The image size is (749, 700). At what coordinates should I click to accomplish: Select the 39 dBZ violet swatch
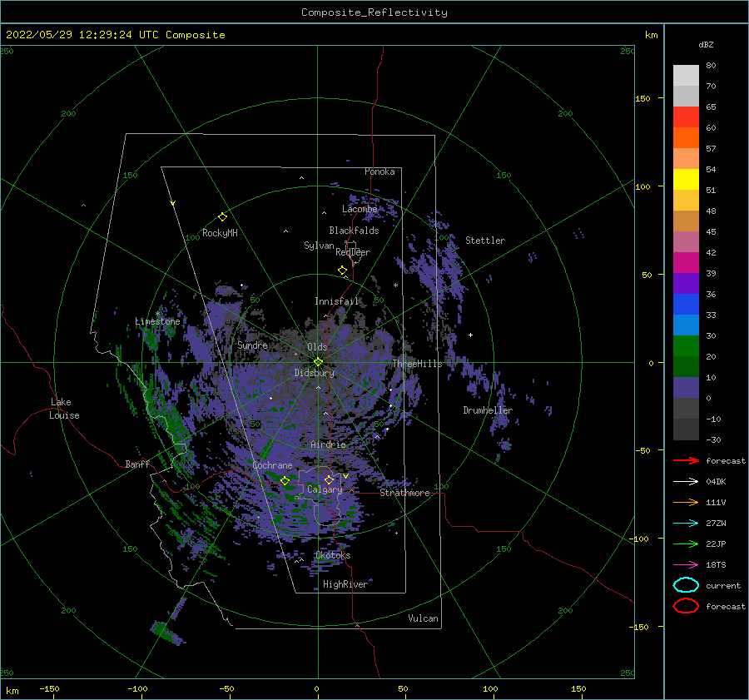tap(686, 283)
